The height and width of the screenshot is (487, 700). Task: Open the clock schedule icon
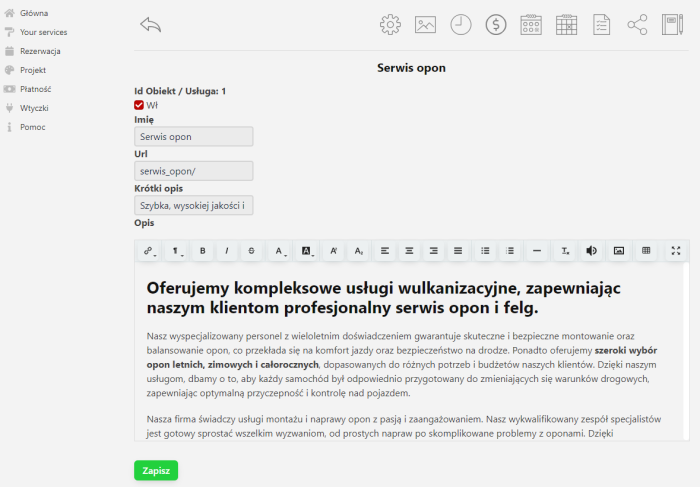click(x=460, y=25)
